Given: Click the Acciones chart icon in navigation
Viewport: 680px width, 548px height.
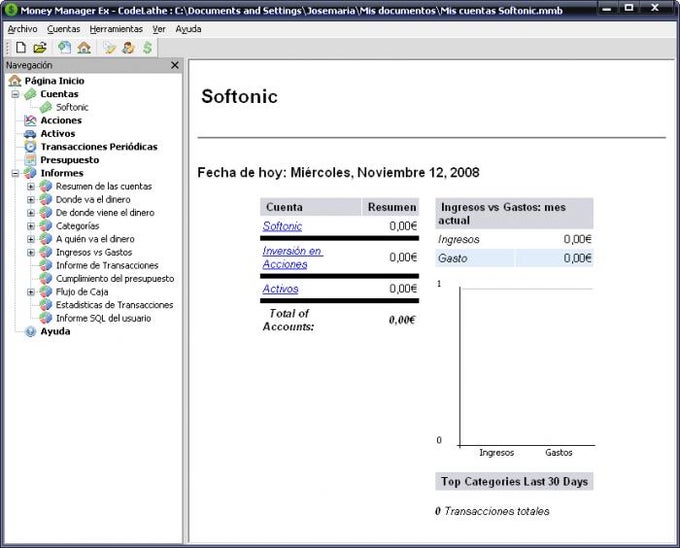Looking at the screenshot, I should [x=30, y=121].
